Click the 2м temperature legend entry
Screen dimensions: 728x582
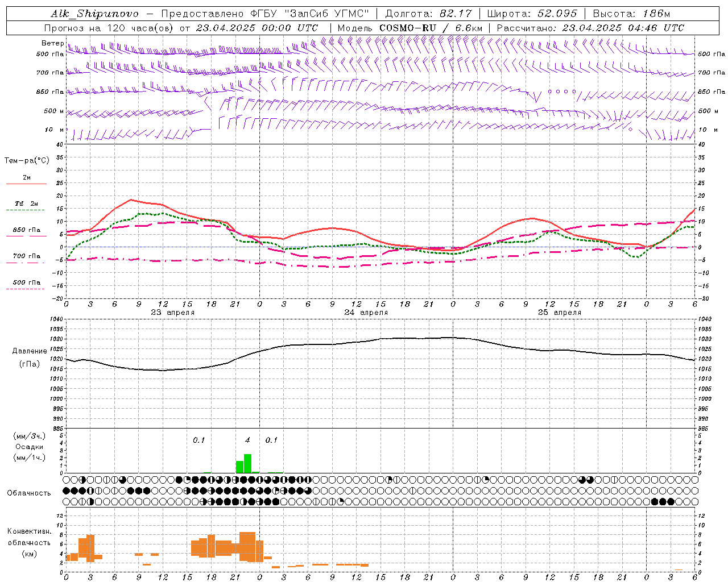pyautogui.click(x=27, y=178)
